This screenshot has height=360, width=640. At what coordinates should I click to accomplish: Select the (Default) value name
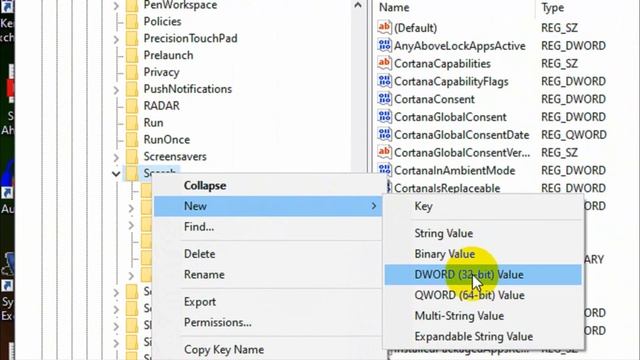click(415, 28)
